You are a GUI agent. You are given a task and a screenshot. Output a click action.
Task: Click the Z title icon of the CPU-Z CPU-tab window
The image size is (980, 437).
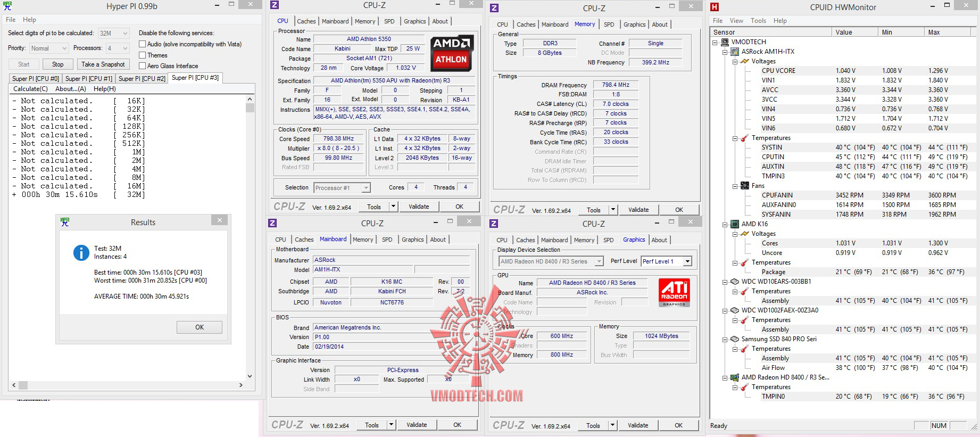point(275,5)
